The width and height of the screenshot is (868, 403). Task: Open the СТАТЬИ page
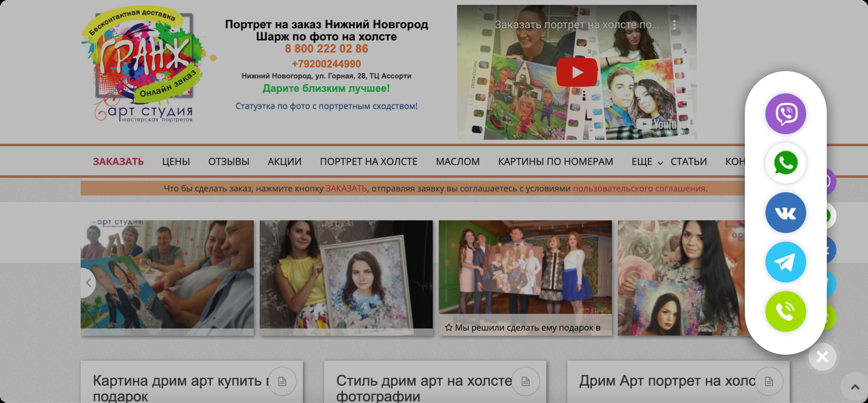coord(688,161)
